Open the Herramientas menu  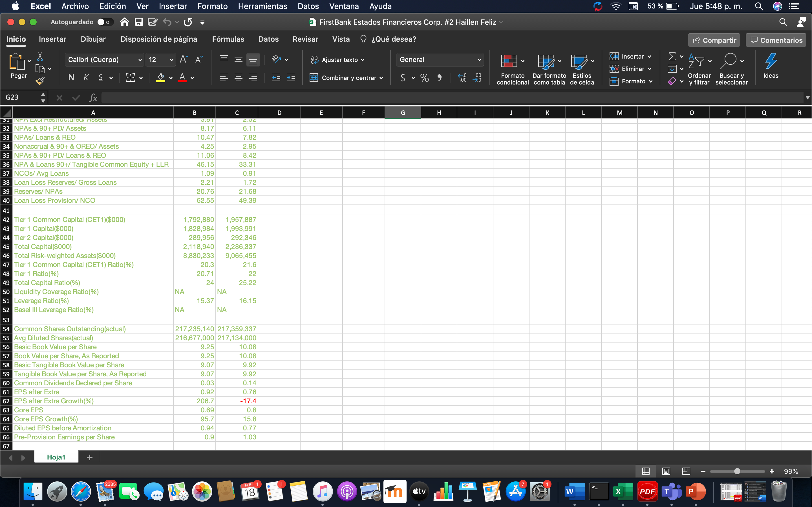(262, 6)
